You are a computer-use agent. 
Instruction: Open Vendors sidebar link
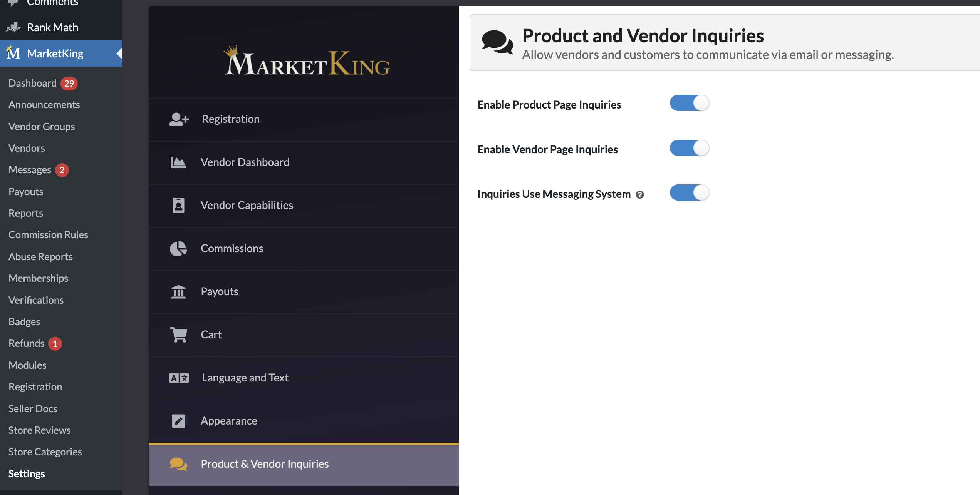(27, 148)
